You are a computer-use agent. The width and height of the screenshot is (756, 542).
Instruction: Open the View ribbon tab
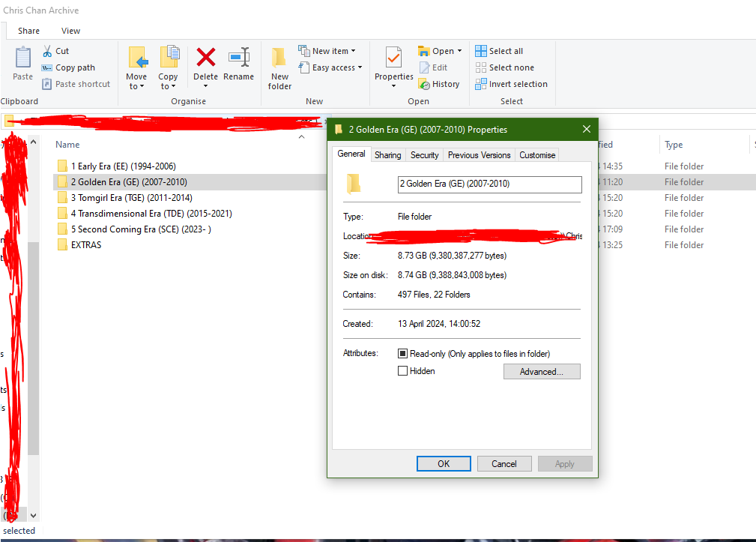pyautogui.click(x=70, y=31)
